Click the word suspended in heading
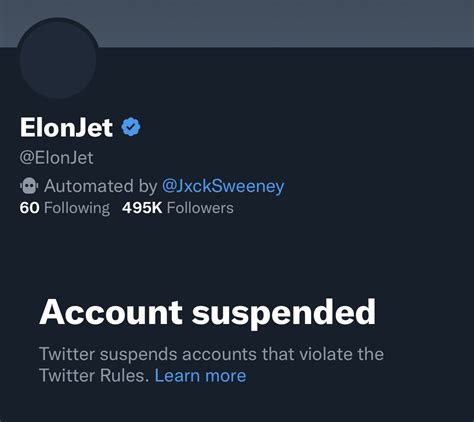The width and height of the screenshot is (474, 422). click(284, 314)
